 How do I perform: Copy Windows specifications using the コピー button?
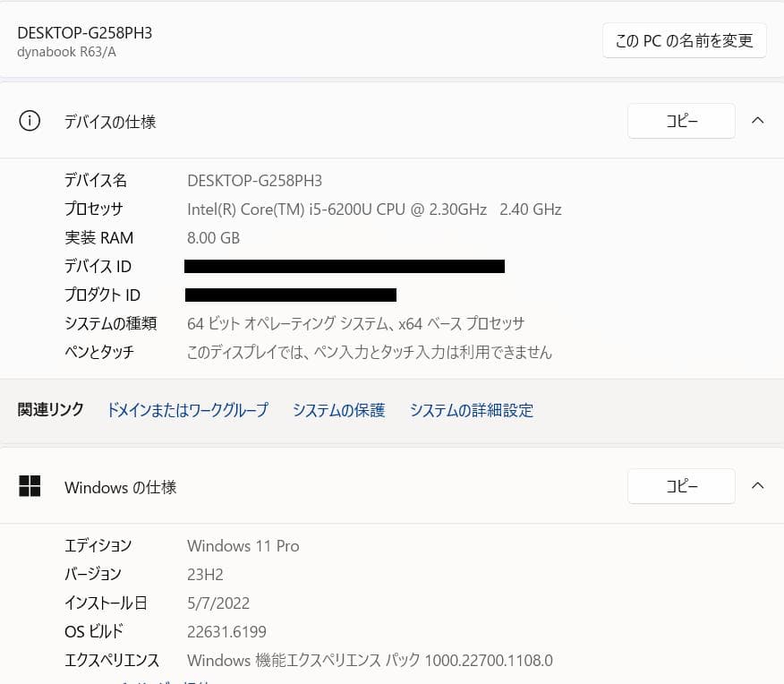(x=681, y=486)
